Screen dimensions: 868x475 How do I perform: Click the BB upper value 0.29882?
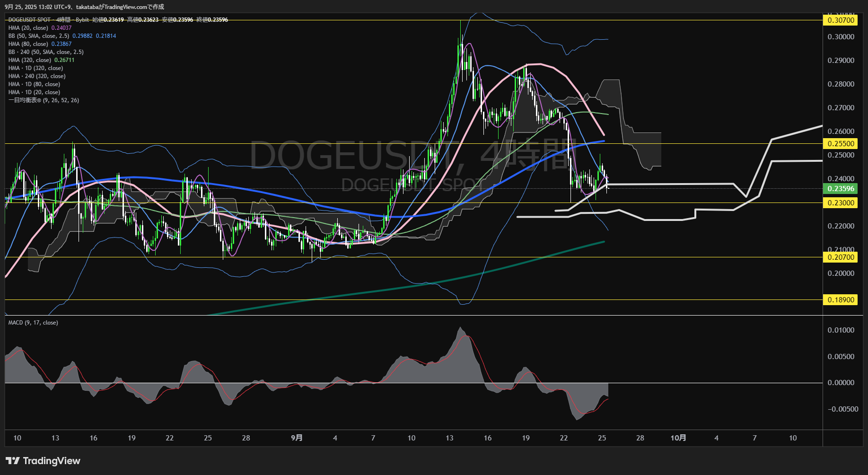pyautogui.click(x=82, y=36)
